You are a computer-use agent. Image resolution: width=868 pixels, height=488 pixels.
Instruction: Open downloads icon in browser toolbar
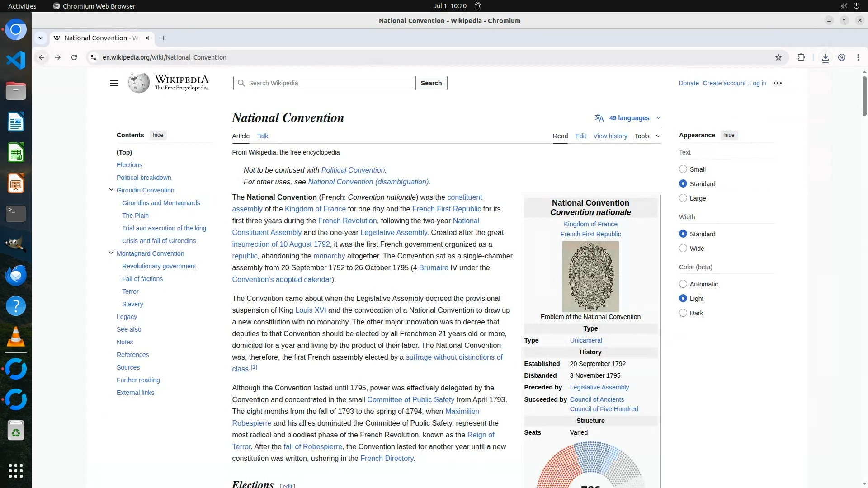(x=825, y=58)
